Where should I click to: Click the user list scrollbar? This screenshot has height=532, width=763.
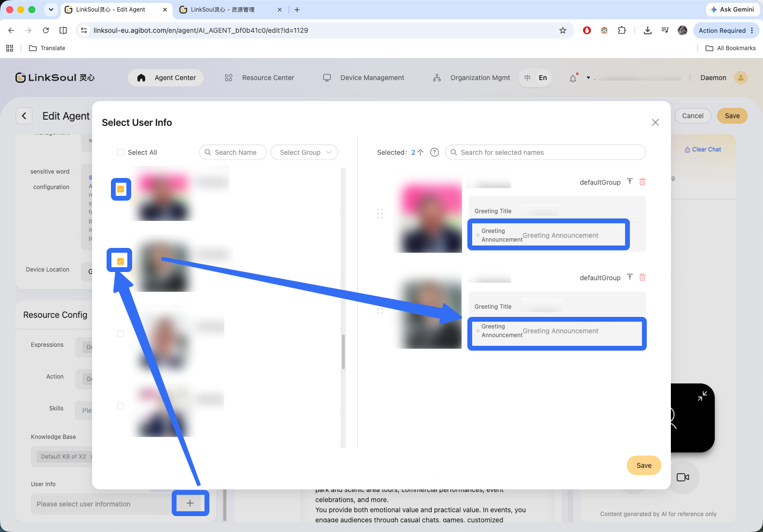343,352
